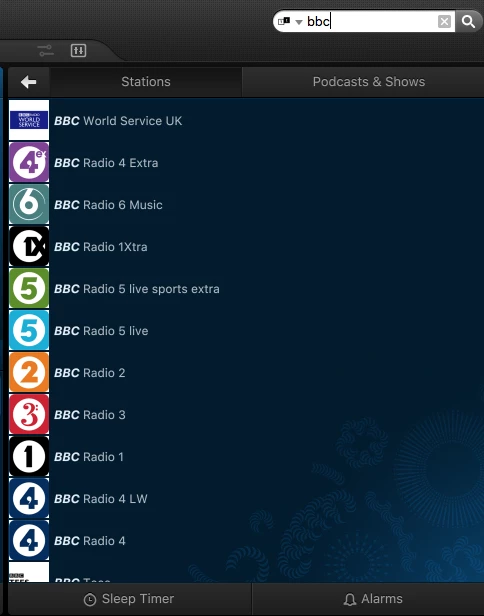Click the Radio 4 LW logo
This screenshot has width=484, height=616.
(x=29, y=498)
